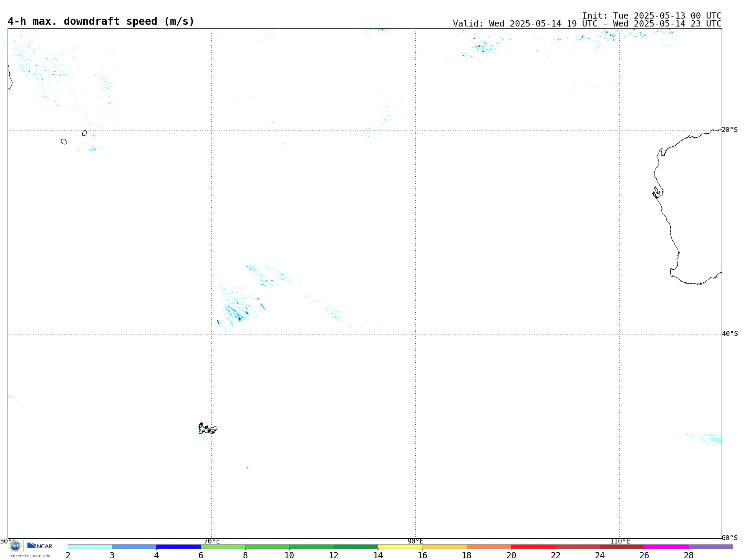Click the NSF logo icon
744x560 pixels.
(x=15, y=546)
